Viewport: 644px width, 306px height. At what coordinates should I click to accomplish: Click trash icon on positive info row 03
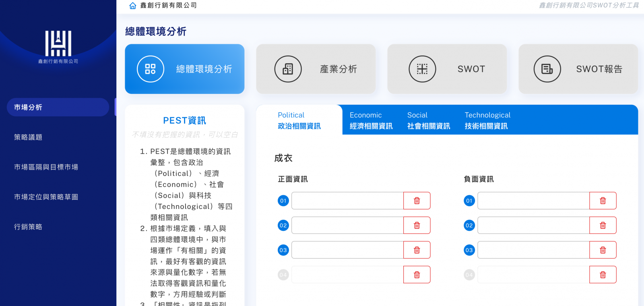tap(417, 250)
